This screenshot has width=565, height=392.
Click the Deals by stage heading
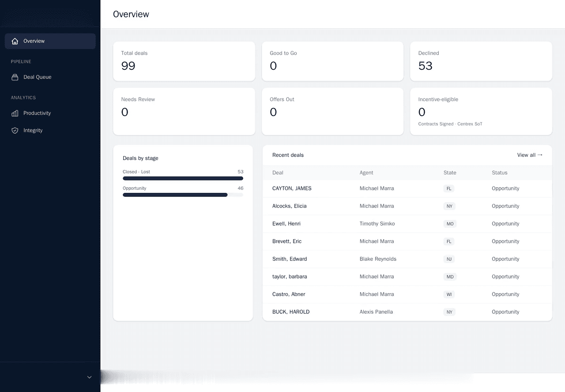pos(140,158)
